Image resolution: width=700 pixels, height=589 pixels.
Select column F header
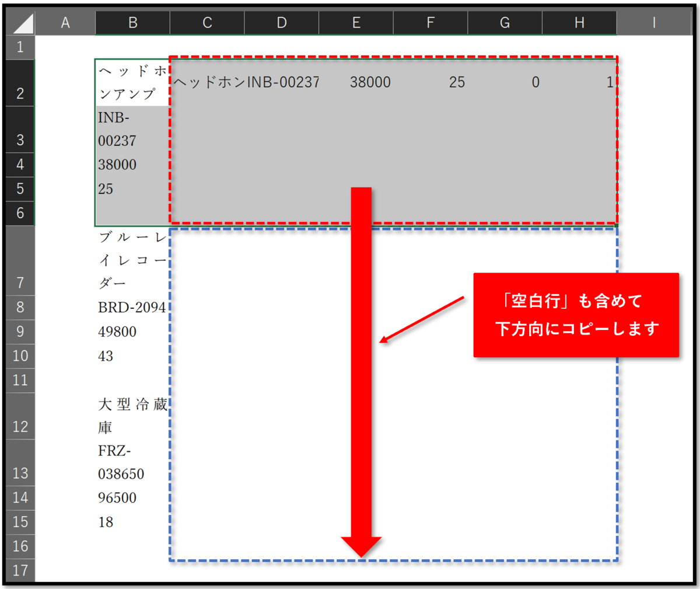coord(430,23)
